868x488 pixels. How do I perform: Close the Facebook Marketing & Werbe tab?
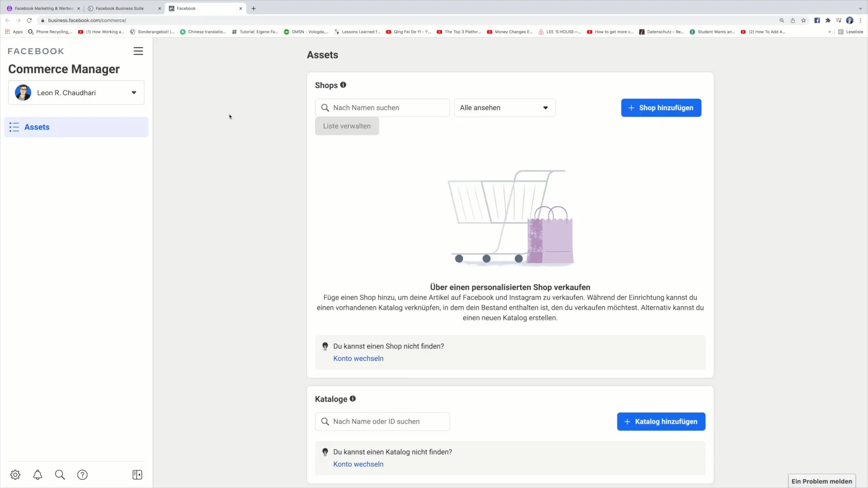point(78,8)
